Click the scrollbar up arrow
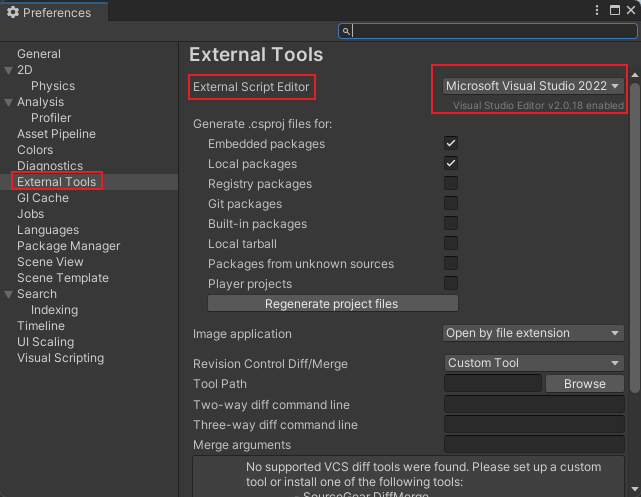The width and height of the screenshot is (641, 497). pyautogui.click(x=635, y=75)
